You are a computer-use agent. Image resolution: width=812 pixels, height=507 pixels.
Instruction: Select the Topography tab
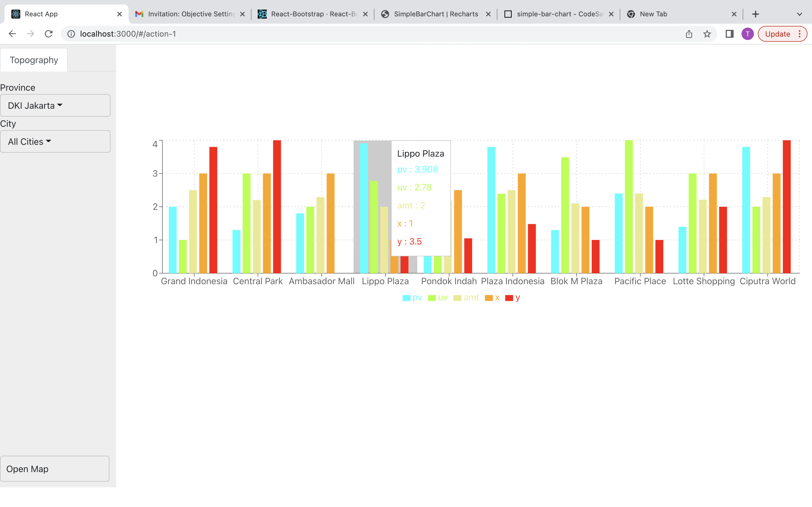pyautogui.click(x=34, y=60)
